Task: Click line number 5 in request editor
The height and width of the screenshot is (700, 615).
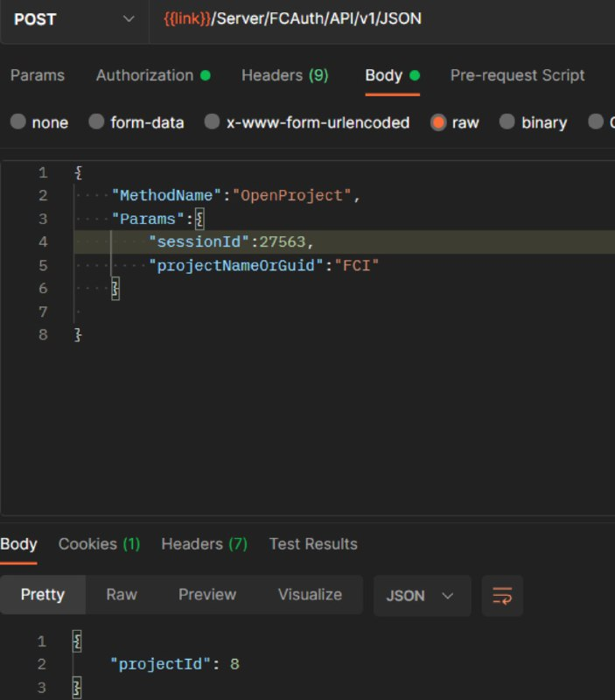Action: click(x=43, y=266)
